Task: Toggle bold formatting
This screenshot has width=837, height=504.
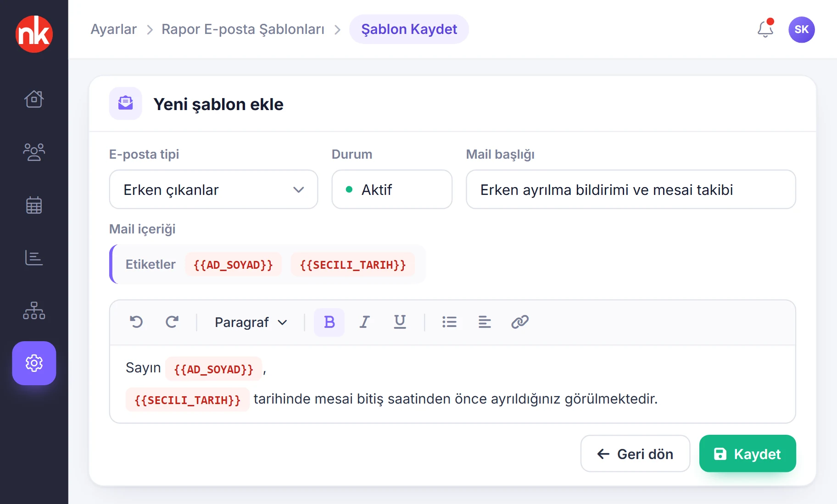Action: pyautogui.click(x=329, y=322)
